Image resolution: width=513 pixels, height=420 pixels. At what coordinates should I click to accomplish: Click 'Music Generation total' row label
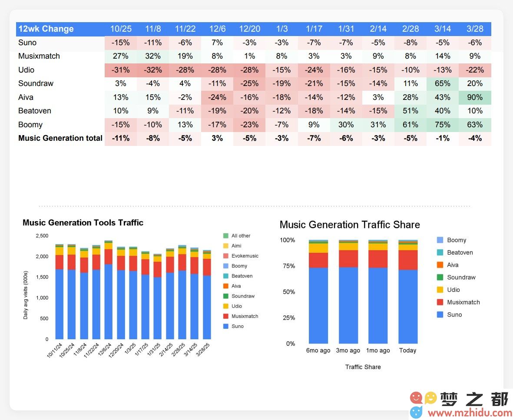[60, 138]
